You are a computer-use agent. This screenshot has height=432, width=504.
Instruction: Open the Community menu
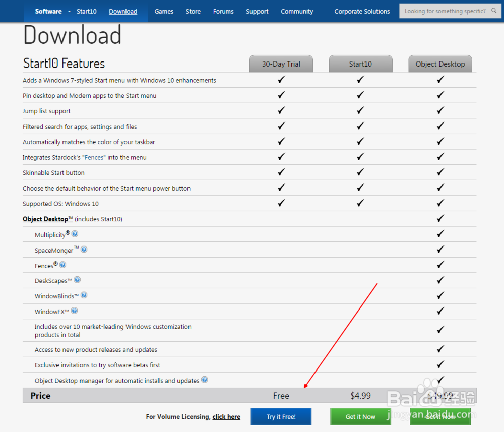pyautogui.click(x=297, y=11)
